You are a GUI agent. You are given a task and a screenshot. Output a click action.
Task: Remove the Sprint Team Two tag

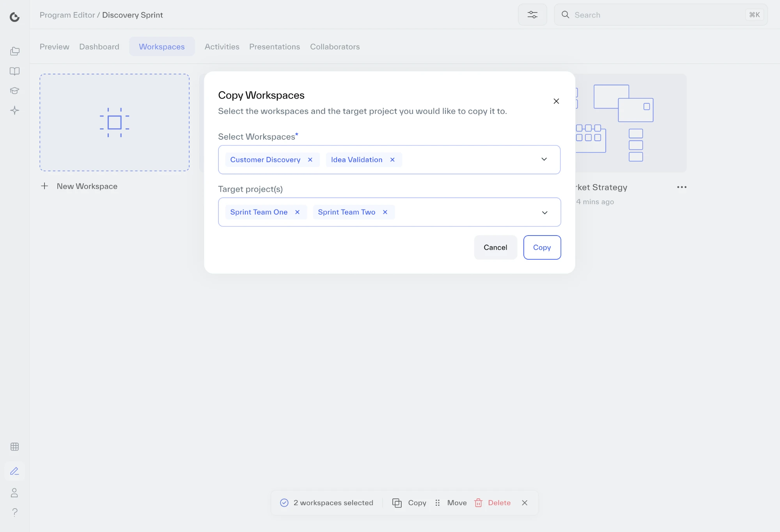(x=385, y=212)
